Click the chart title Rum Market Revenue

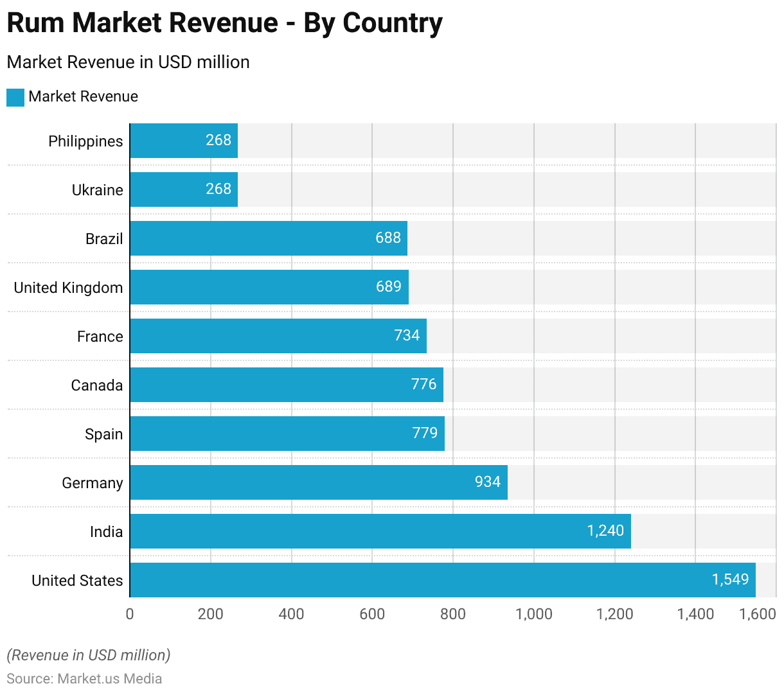(x=224, y=23)
